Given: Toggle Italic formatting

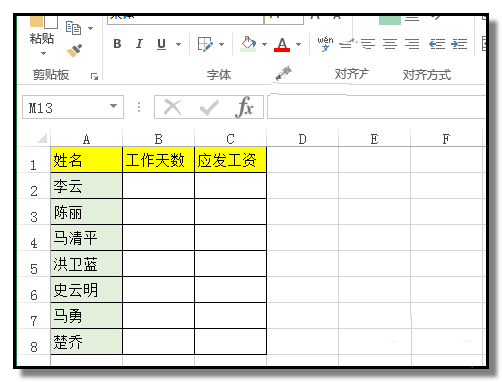Looking at the screenshot, I should [139, 44].
